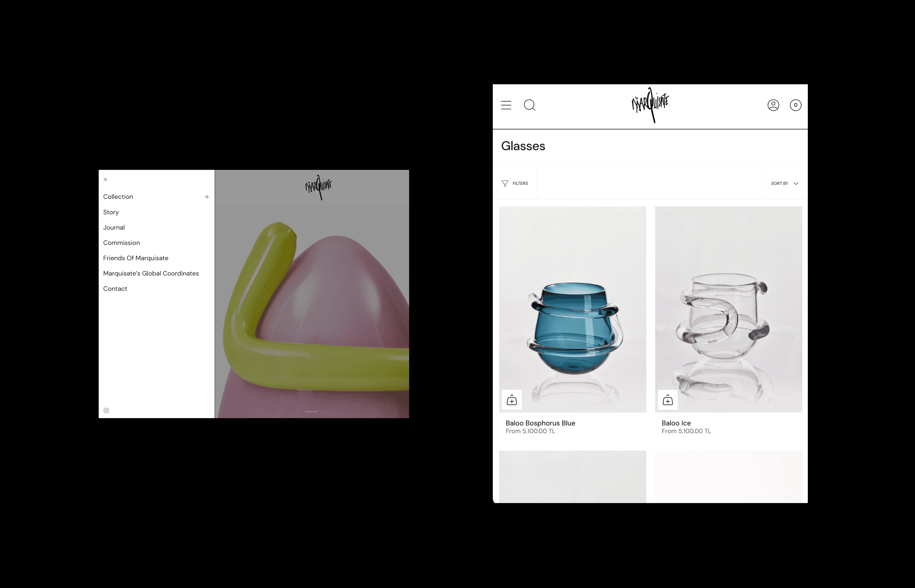Open the Commission menu item
Screen dimensions: 915x588
(121, 243)
